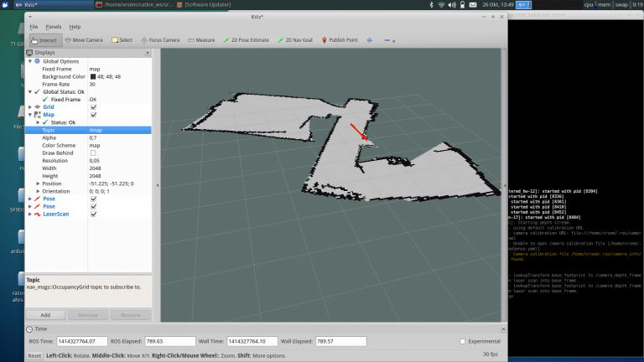
Task: Click the Bluetooth tray icon
Action: tap(431, 5)
